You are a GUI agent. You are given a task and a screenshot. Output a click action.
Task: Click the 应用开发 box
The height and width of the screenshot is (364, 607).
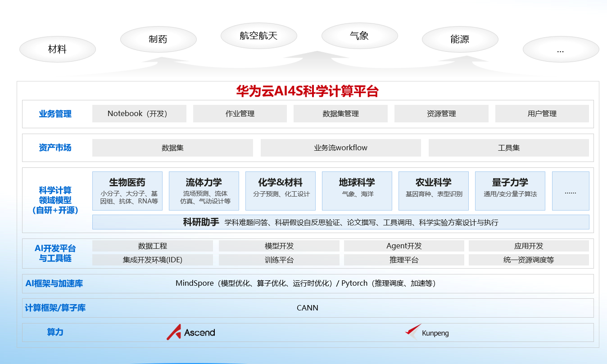(x=529, y=246)
